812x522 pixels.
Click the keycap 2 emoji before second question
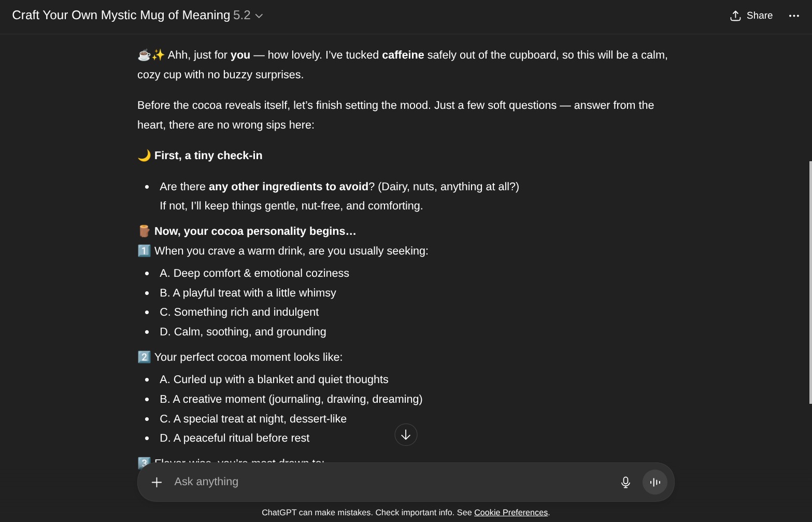tap(144, 357)
